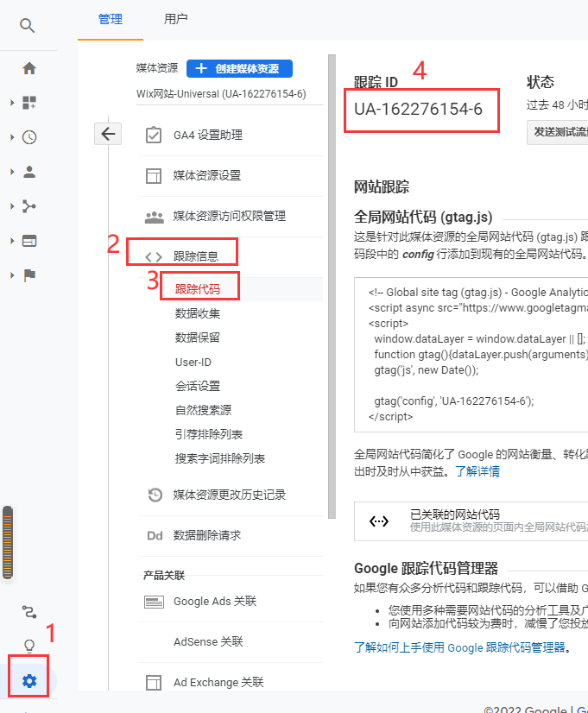Click 创建媒体资源 button
Viewport: 588px width, 713px height.
pyautogui.click(x=239, y=69)
